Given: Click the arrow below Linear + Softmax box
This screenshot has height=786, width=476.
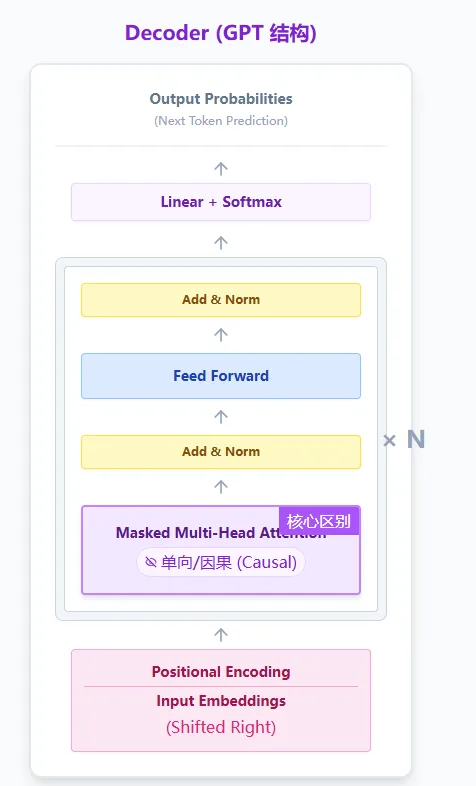Looking at the screenshot, I should (x=221, y=243).
